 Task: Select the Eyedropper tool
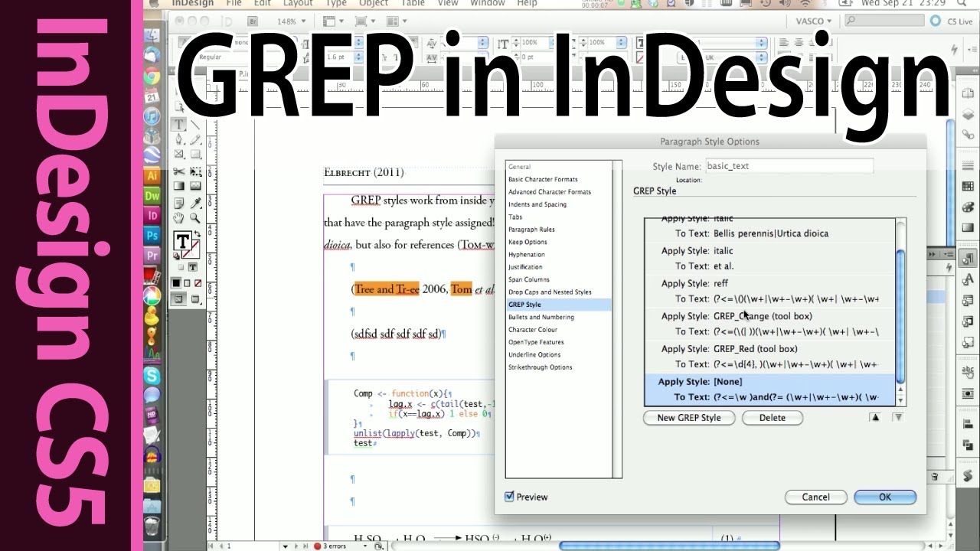pyautogui.click(x=194, y=204)
